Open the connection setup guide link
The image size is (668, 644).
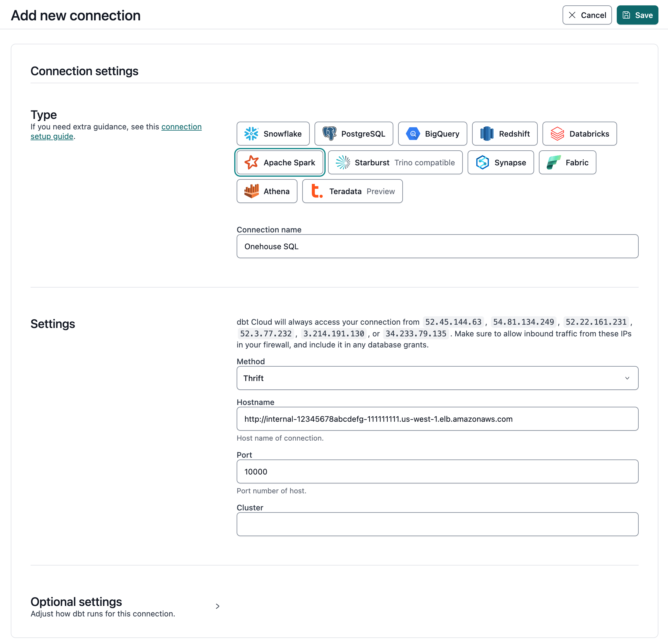tap(181, 127)
